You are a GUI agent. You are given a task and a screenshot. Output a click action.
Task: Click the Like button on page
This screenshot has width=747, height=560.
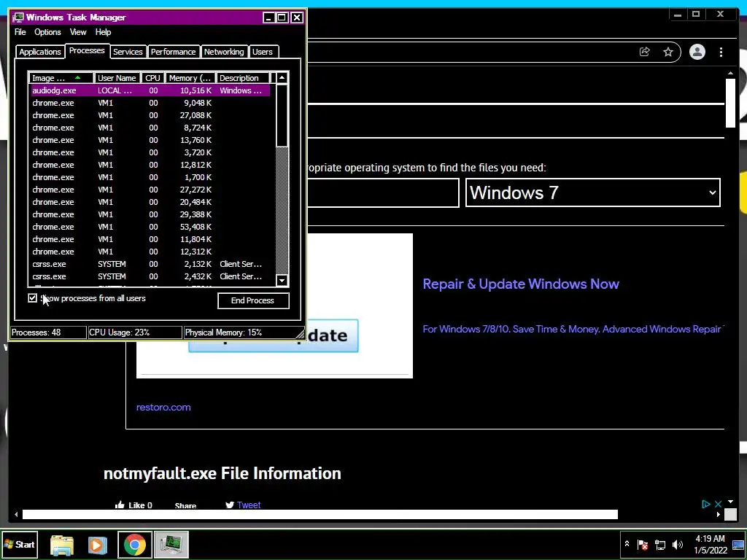134,505
